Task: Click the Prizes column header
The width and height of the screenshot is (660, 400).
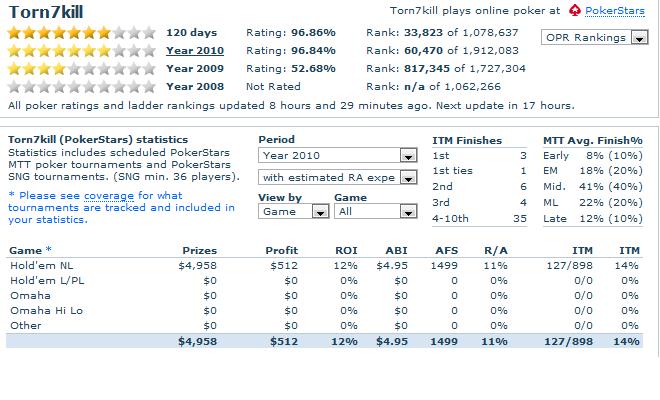Action: (200, 250)
